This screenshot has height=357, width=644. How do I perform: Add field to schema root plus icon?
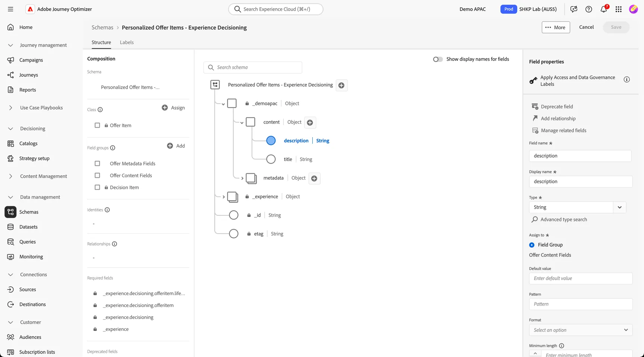click(341, 85)
